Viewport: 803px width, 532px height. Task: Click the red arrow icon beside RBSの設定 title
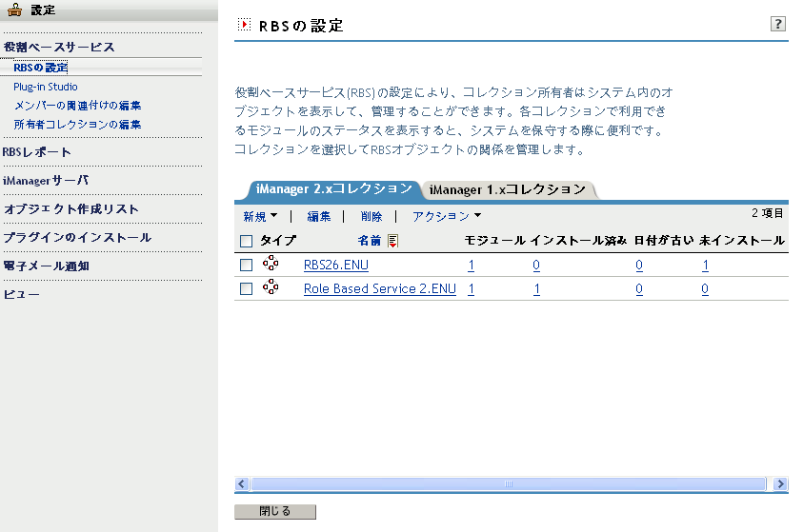(245, 24)
